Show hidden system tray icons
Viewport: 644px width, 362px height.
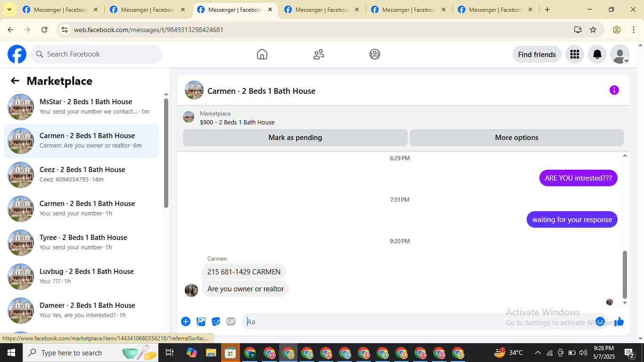click(x=537, y=353)
